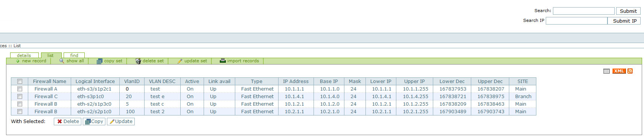The height and width of the screenshot is (140, 644).
Task: Check the eth-s2/s1p3c0 row checkbox
Action: pos(20,104)
